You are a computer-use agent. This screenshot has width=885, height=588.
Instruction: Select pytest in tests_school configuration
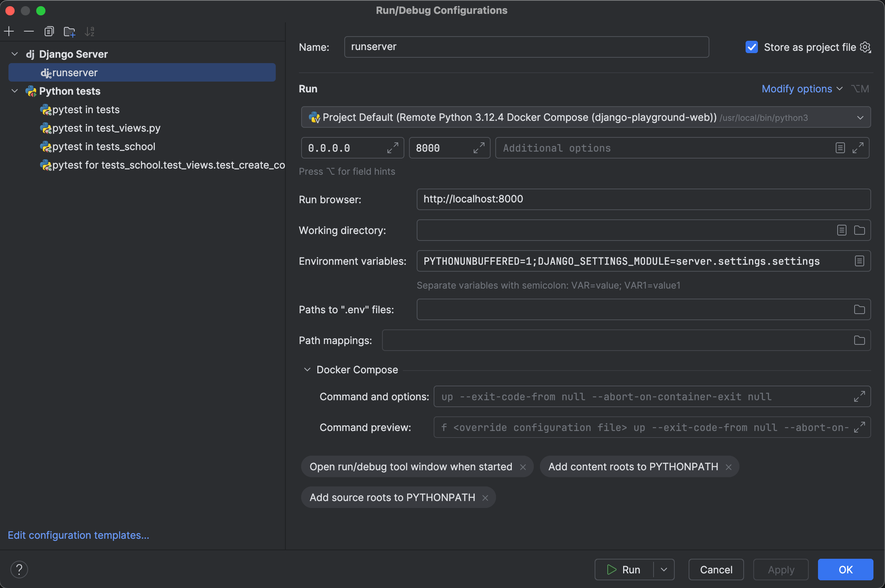(104, 147)
